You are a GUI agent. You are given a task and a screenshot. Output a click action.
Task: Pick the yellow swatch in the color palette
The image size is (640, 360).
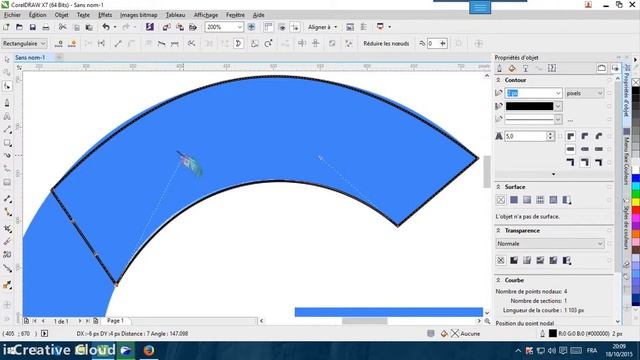(636, 202)
